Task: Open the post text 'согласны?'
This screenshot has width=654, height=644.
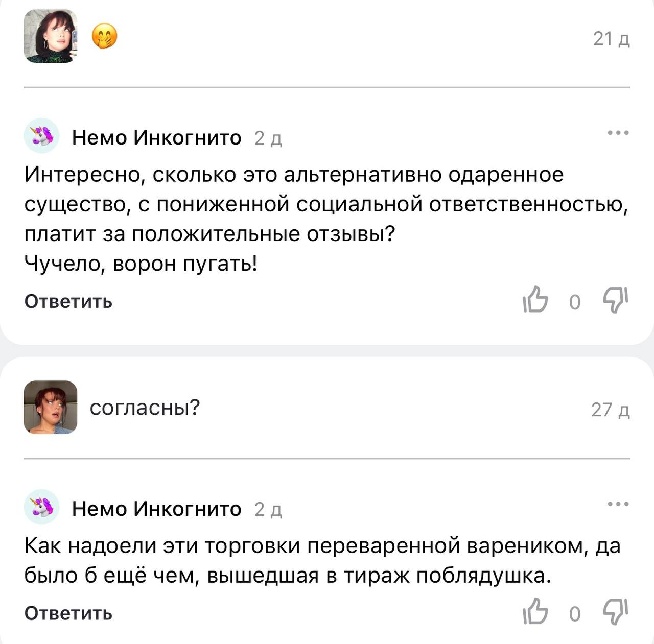Action: coord(145,408)
